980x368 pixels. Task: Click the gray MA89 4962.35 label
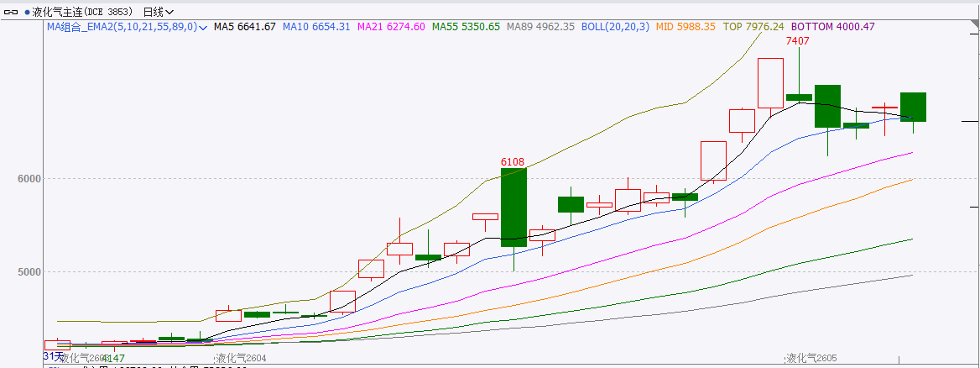click(540, 27)
